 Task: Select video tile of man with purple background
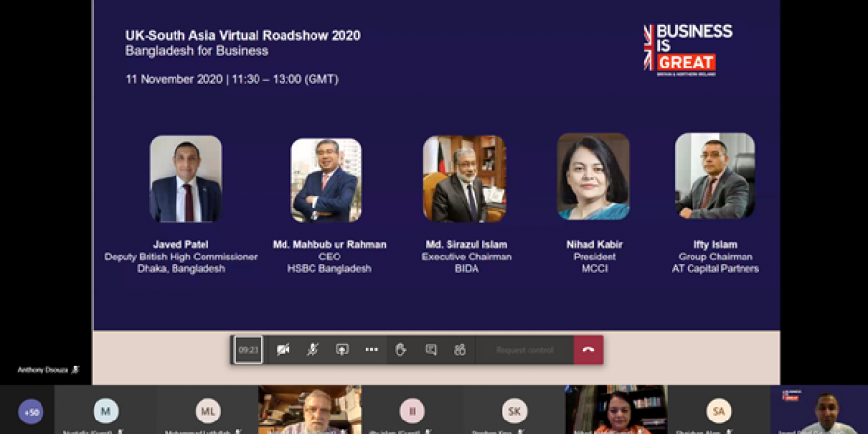[x=819, y=410]
